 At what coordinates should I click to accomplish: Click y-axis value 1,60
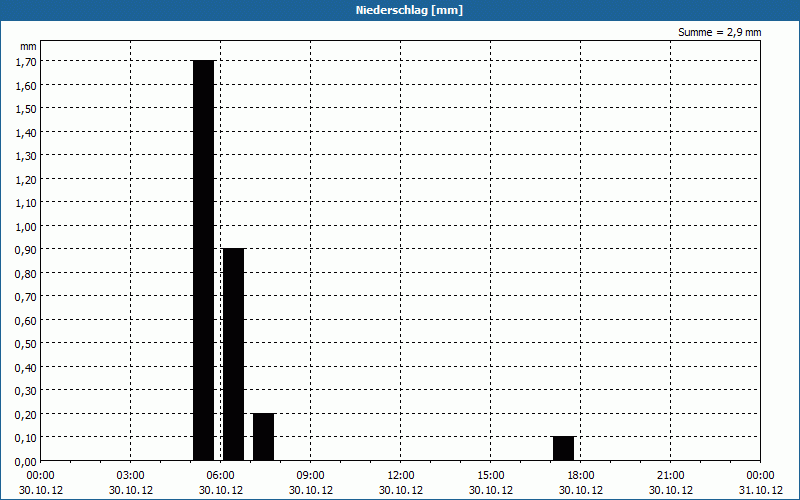[x=26, y=86]
